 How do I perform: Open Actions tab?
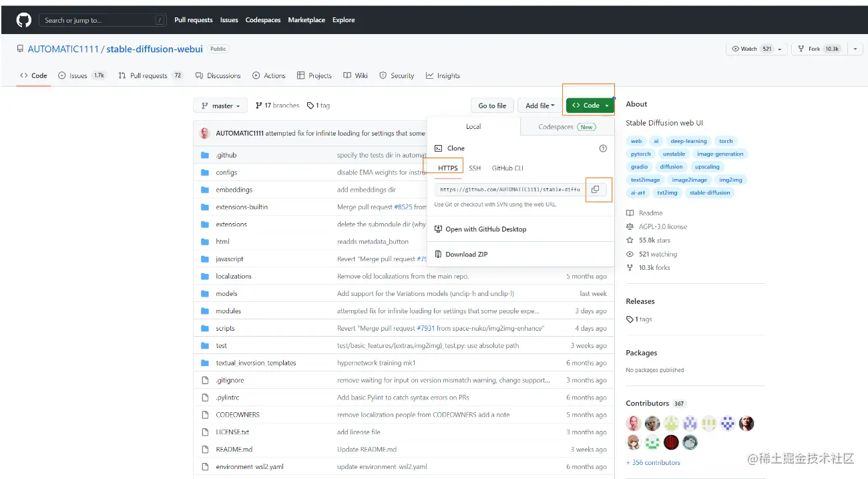(269, 75)
